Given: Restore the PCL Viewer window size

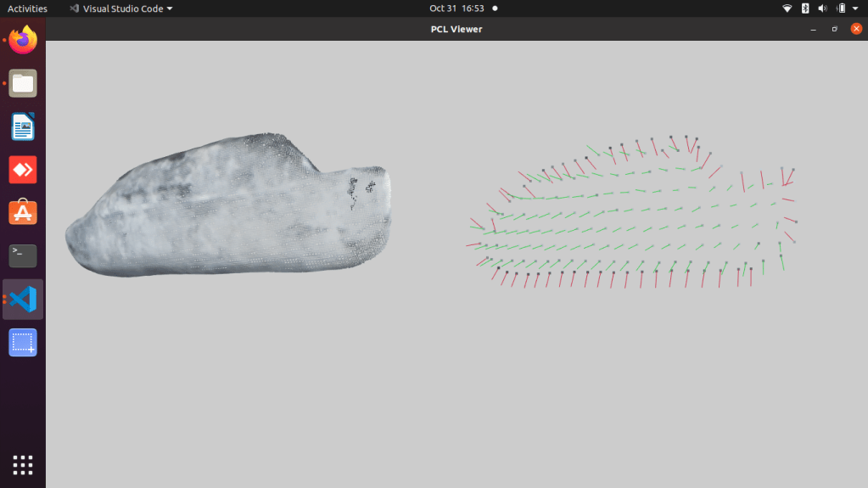Looking at the screenshot, I should [x=834, y=29].
